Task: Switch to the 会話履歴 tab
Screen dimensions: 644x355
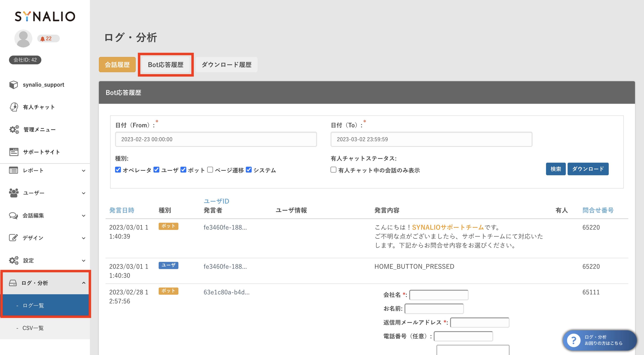Action: (117, 65)
